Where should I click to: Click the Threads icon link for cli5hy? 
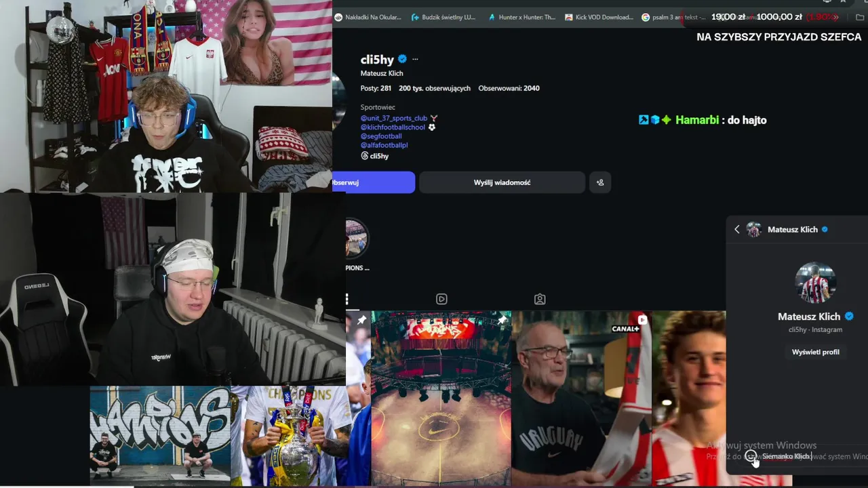pyautogui.click(x=364, y=156)
